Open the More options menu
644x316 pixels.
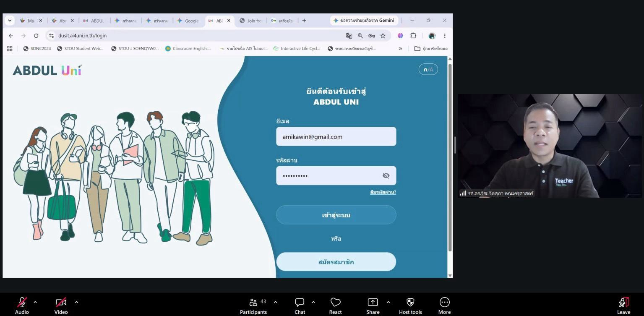coord(445,306)
